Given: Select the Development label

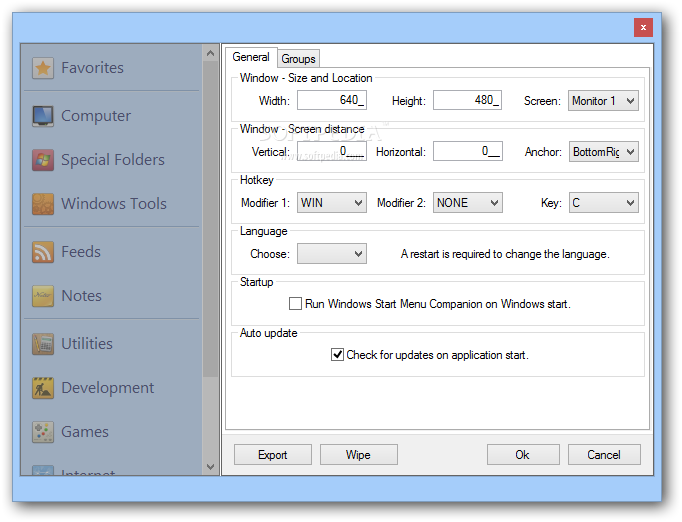Looking at the screenshot, I should [x=107, y=388].
